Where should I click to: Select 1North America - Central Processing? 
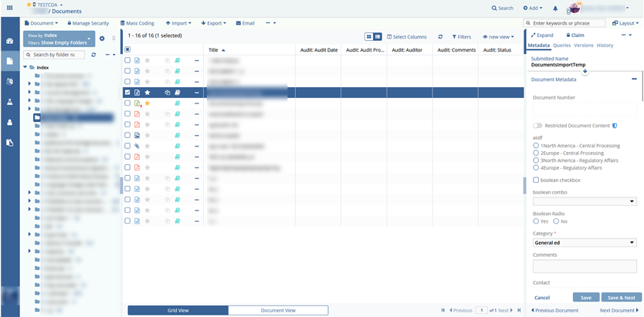pos(536,145)
